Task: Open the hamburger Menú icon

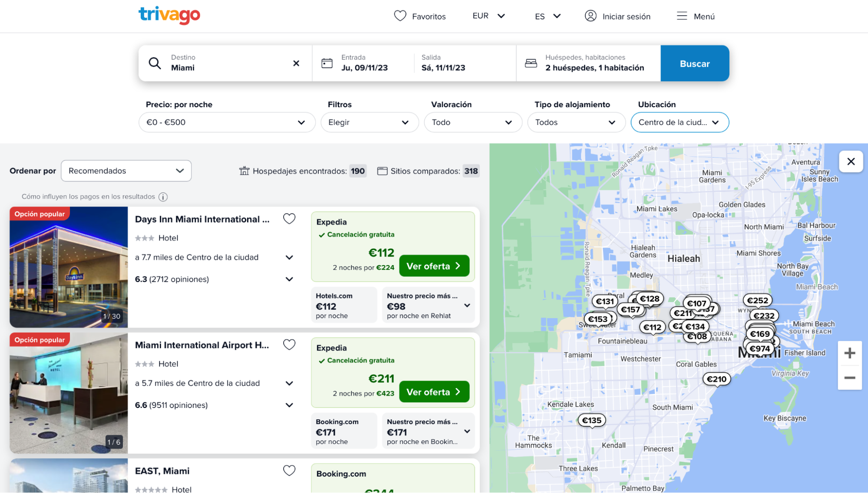Action: [682, 16]
